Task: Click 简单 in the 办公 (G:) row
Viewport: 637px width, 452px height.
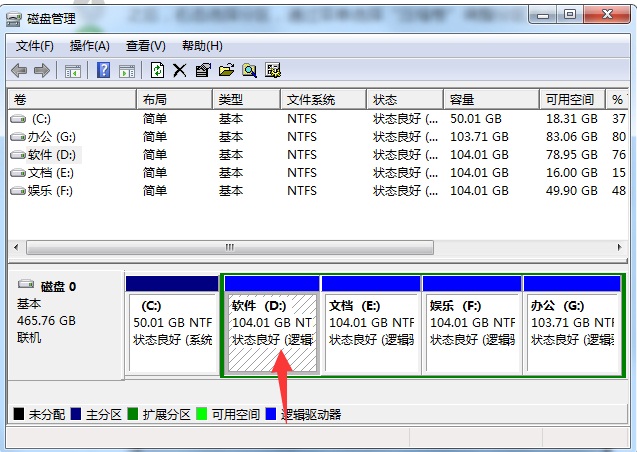Action: (155, 137)
